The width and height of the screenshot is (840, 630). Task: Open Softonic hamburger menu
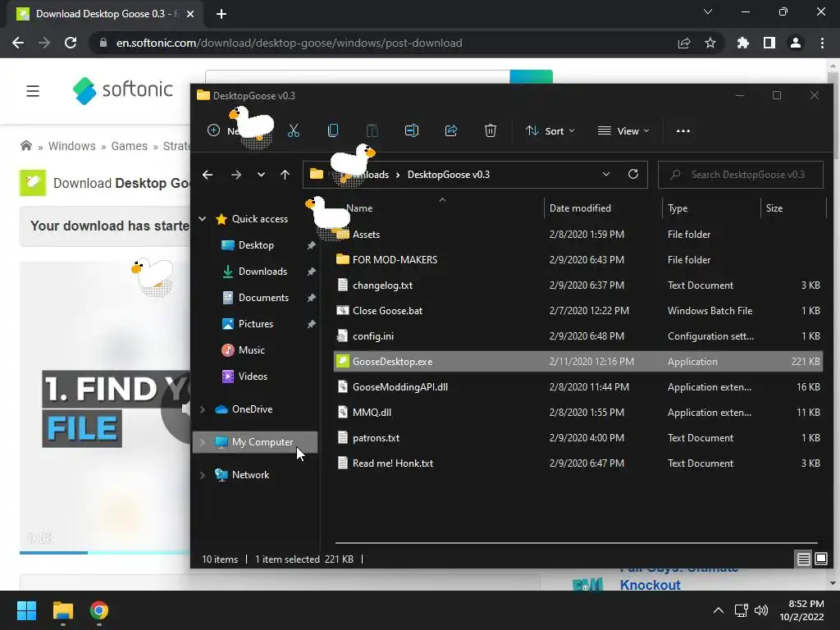tap(33, 91)
